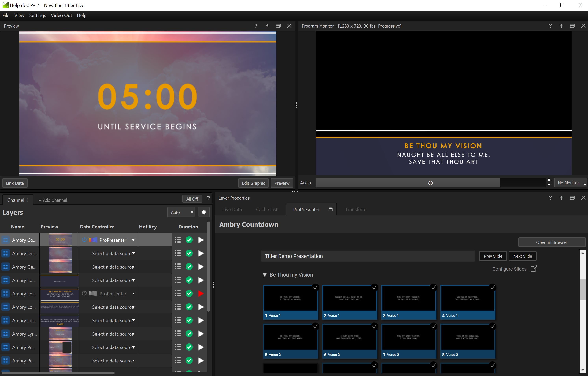The height and width of the screenshot is (376, 588).
Task: Float the Program Monitor panel
Action: click(x=572, y=26)
